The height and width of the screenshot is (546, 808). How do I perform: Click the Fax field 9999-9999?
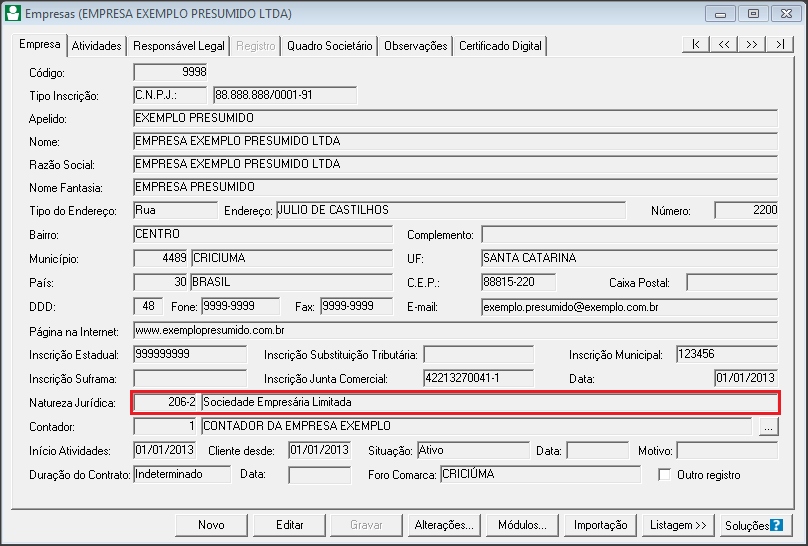[x=356, y=306]
